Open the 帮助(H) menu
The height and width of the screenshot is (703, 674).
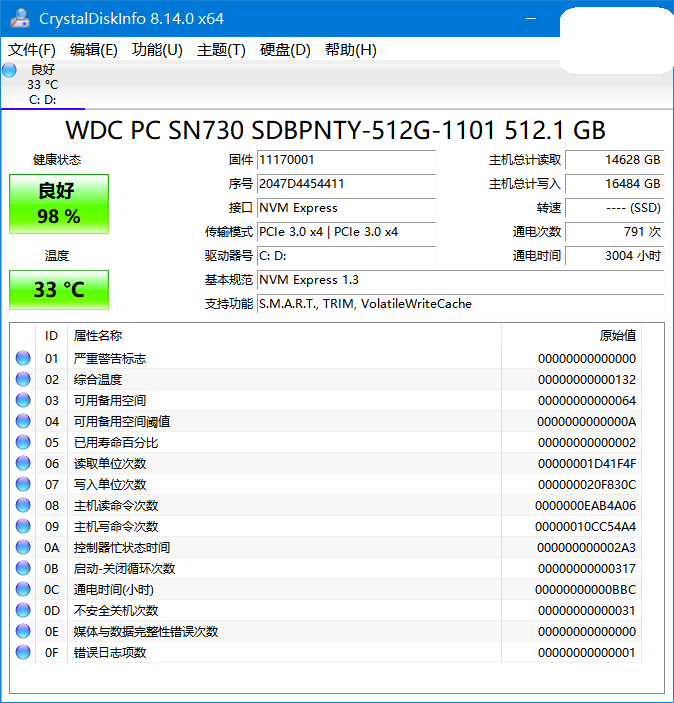click(x=351, y=50)
